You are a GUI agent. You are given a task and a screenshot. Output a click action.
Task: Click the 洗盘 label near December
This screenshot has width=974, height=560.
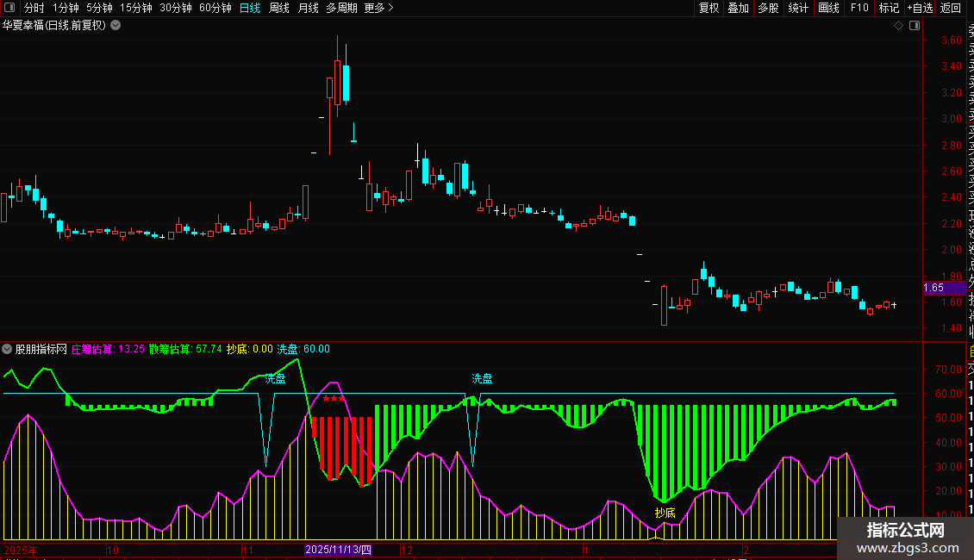pyautogui.click(x=482, y=378)
